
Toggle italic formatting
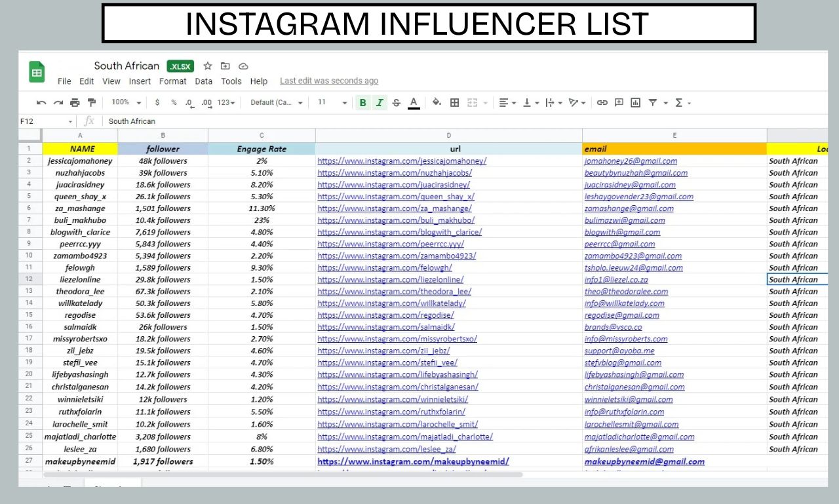[380, 102]
